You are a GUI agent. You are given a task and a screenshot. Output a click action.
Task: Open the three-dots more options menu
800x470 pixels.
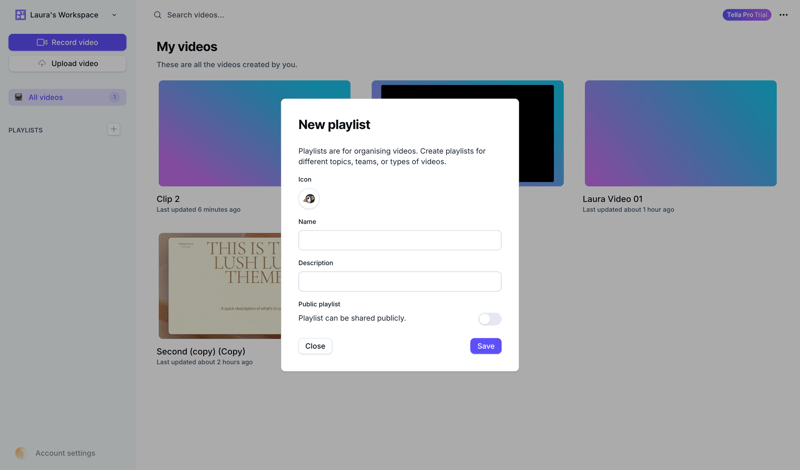[783, 15]
